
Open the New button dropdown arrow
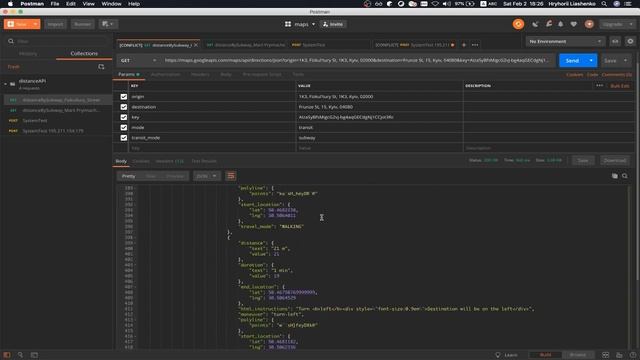(36, 24)
